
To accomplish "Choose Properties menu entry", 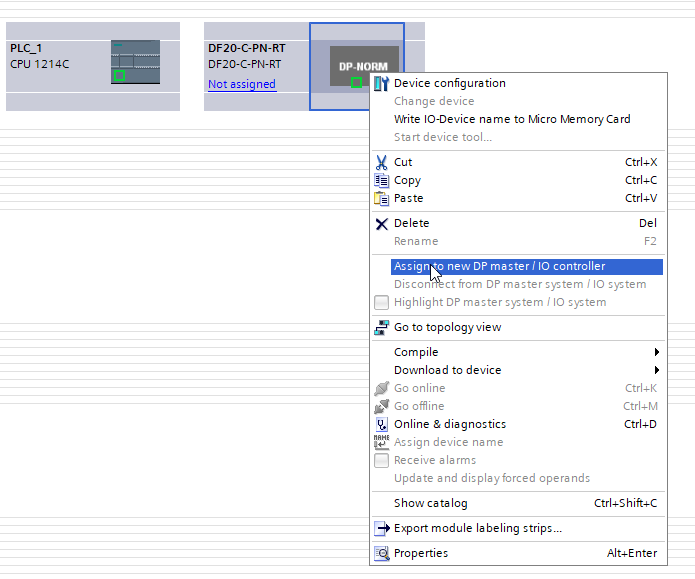I will (421, 553).
